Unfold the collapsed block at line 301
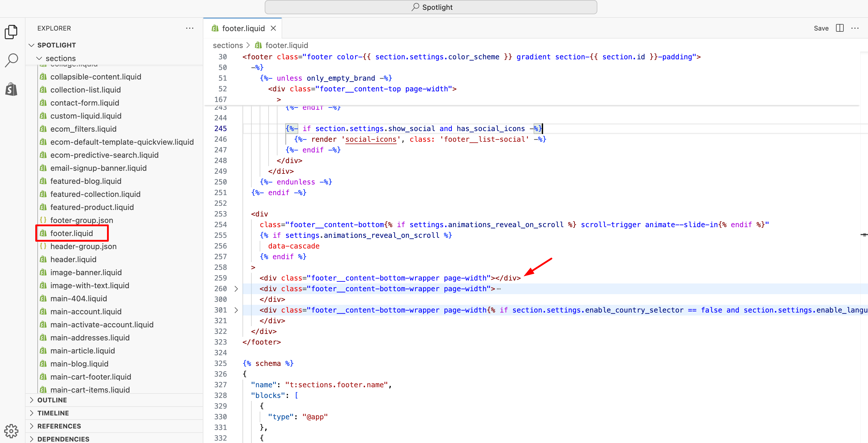 [x=236, y=310]
